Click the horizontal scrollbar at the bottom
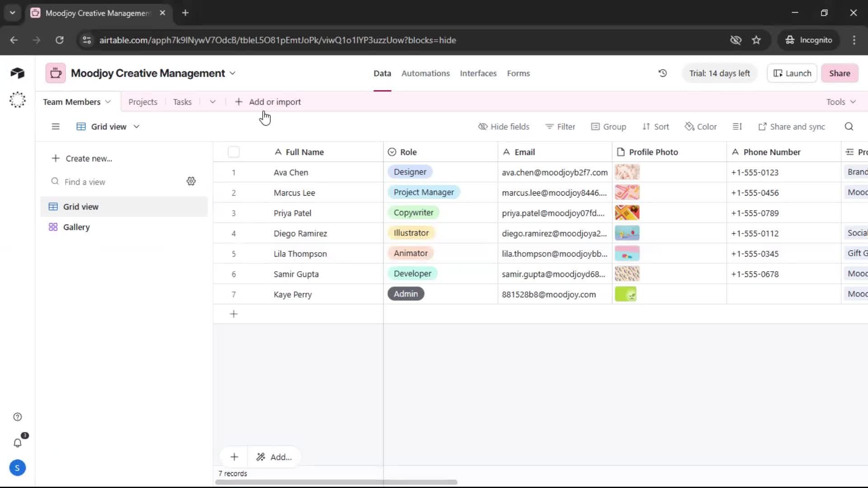 point(336,482)
